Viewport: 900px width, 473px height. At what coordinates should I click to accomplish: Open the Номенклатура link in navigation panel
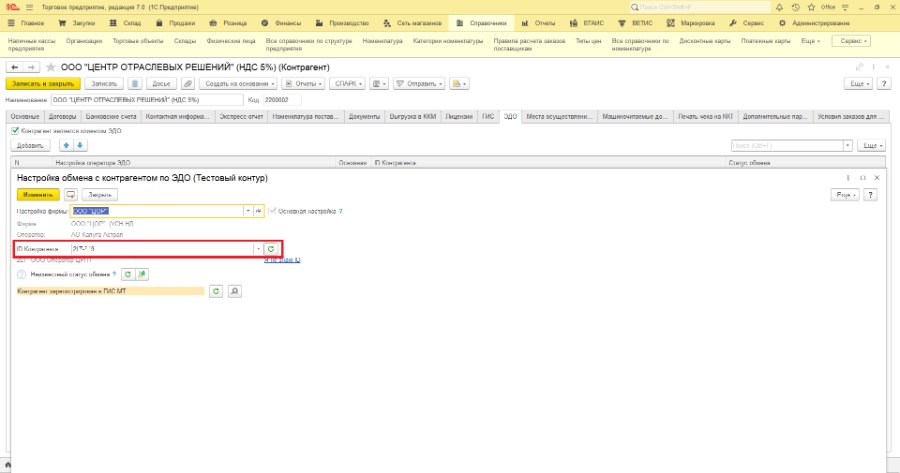pos(382,41)
